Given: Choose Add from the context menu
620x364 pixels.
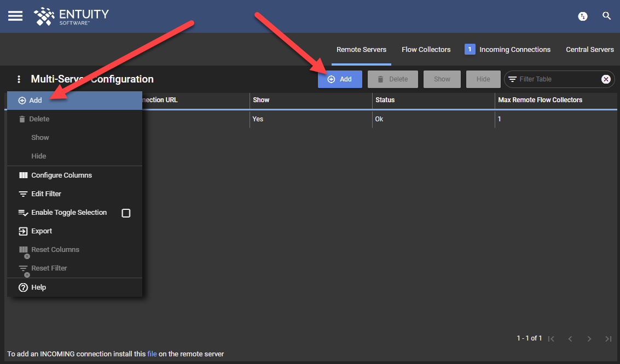Looking at the screenshot, I should 75,101.
